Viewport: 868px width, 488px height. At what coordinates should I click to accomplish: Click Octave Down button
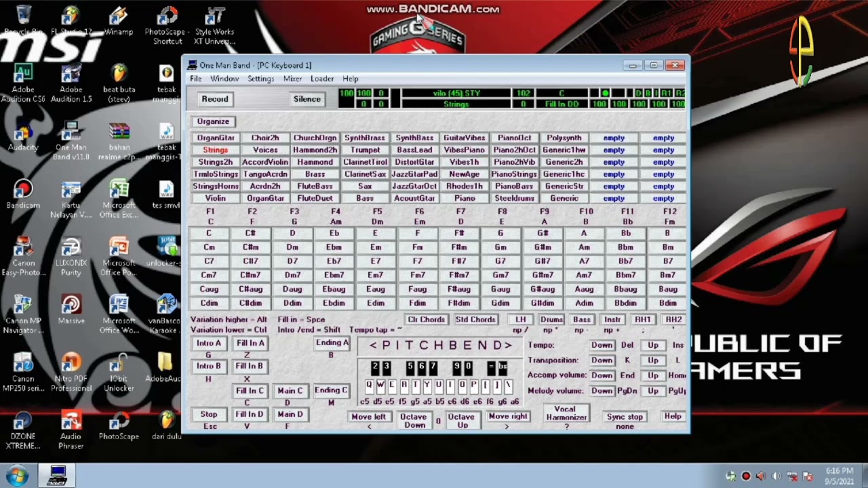coord(413,421)
